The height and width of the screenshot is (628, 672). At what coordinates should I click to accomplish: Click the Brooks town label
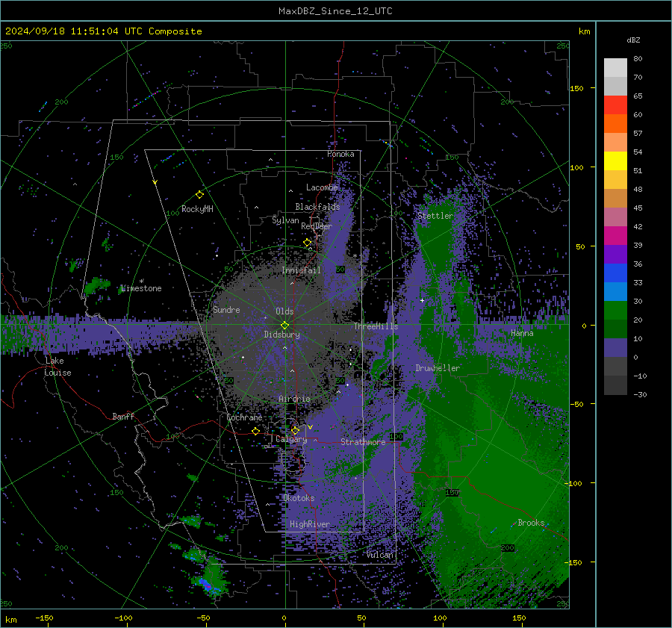click(x=531, y=523)
